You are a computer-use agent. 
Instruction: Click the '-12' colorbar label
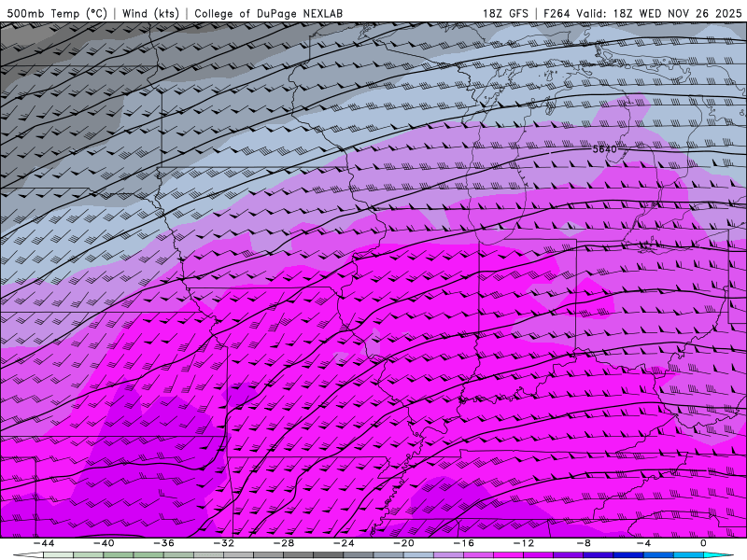(524, 543)
